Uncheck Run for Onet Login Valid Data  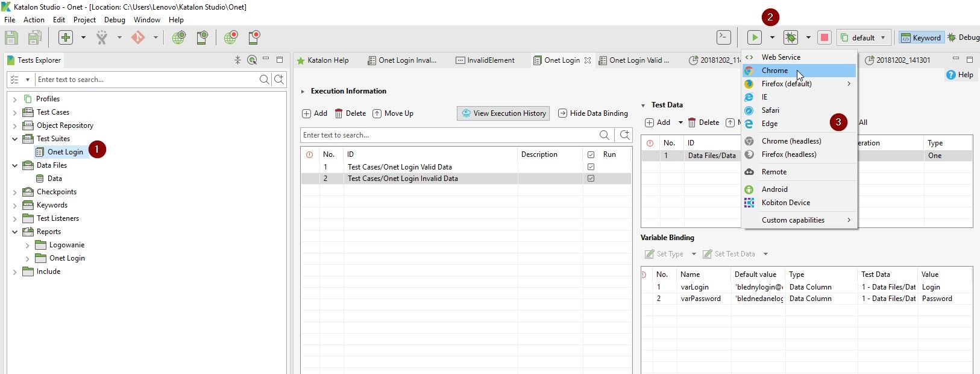click(x=591, y=167)
